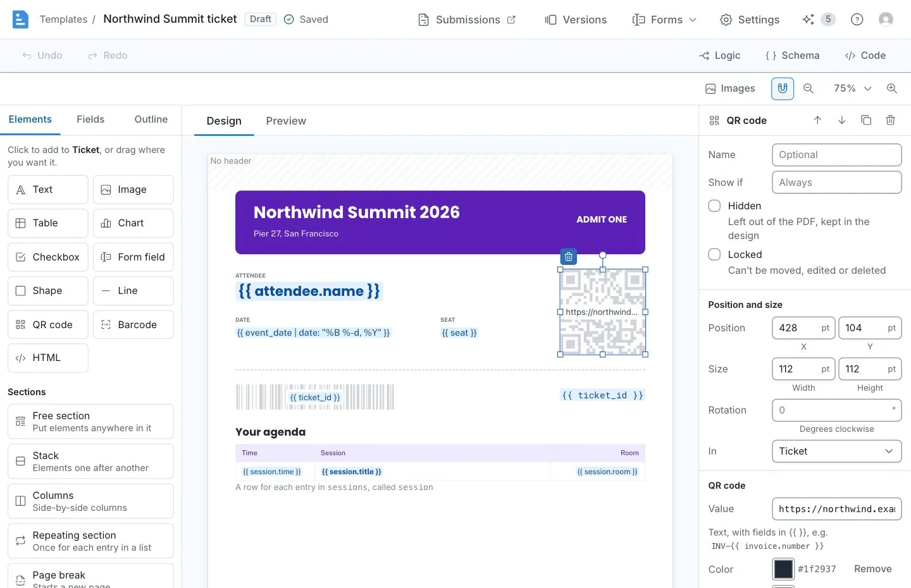Open the Versions panel

576,20
